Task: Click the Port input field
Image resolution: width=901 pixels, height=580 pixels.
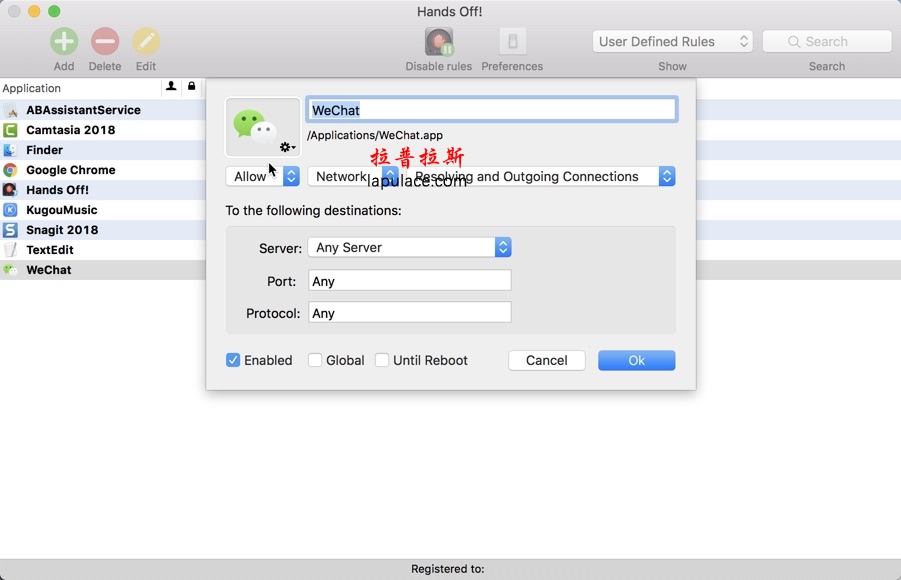Action: click(410, 281)
